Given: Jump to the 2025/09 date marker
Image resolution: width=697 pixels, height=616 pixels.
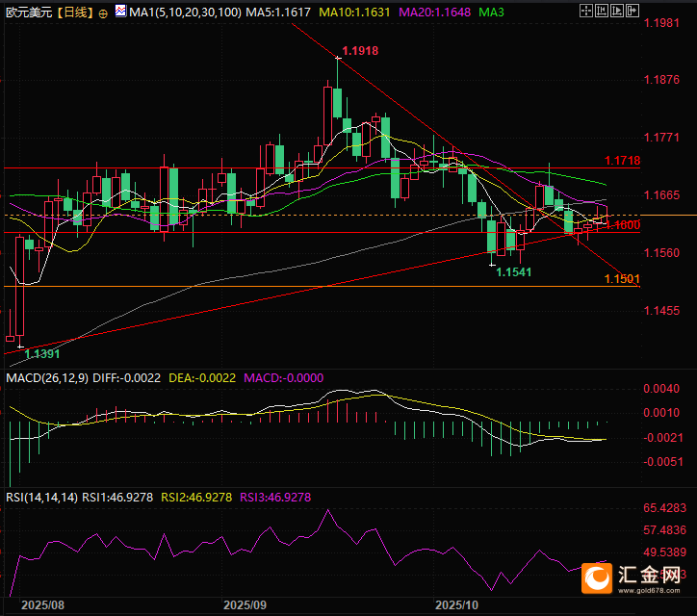Looking at the screenshot, I should (x=245, y=605).
